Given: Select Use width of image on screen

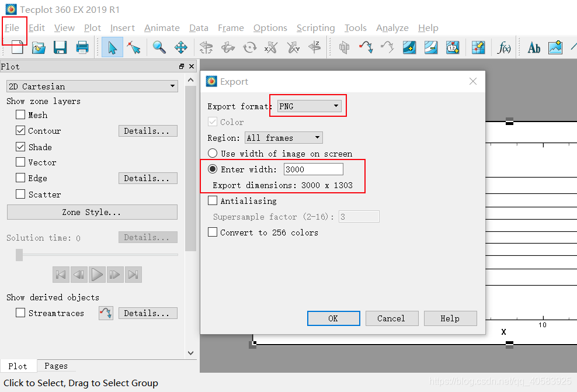Looking at the screenshot, I should tap(213, 153).
